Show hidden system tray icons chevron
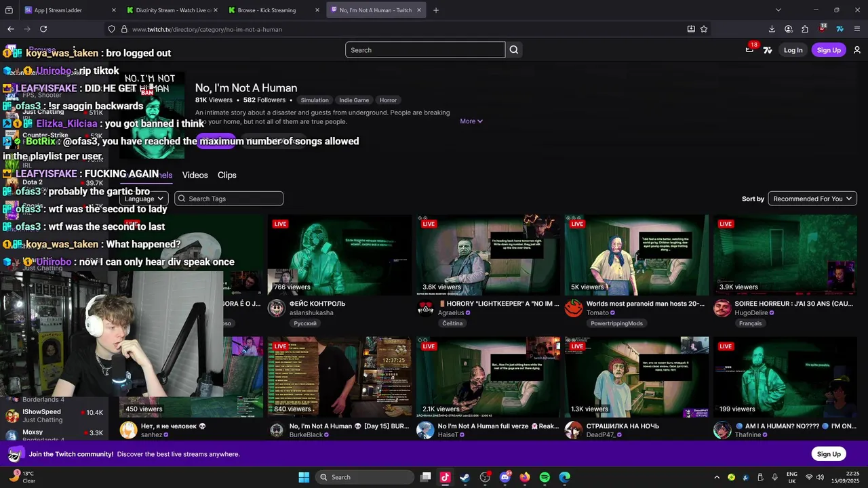Screen dimensions: 868x488 coord(716,477)
